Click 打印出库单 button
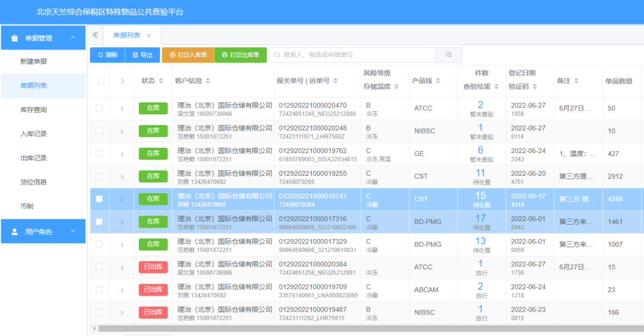This screenshot has height=336, width=644. 241,55
